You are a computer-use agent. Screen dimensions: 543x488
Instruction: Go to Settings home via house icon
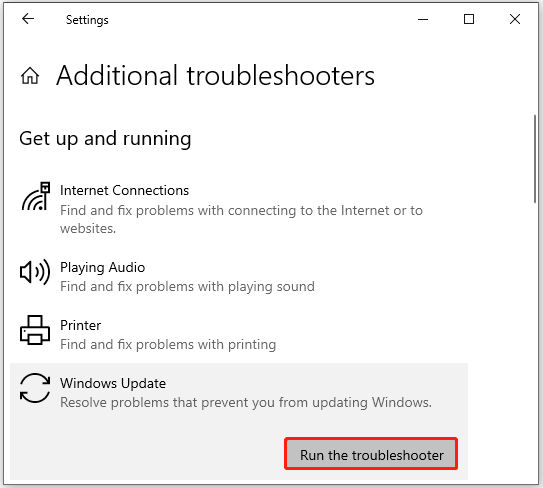point(30,76)
